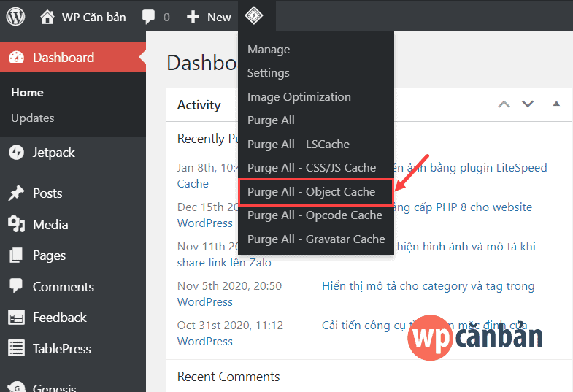Select Manage from the LiteSpeed menu
573x392 pixels.
coord(269,50)
